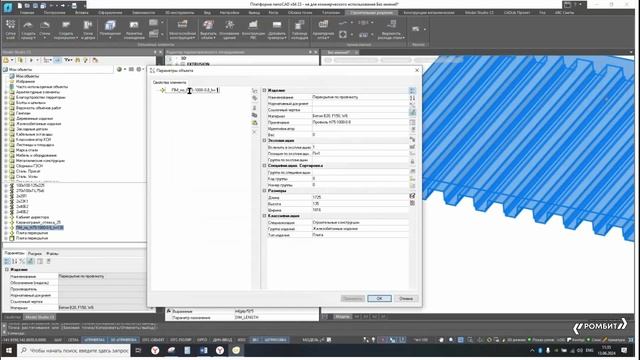Click the Undo arrow in quick access bar

[x=51, y=6]
